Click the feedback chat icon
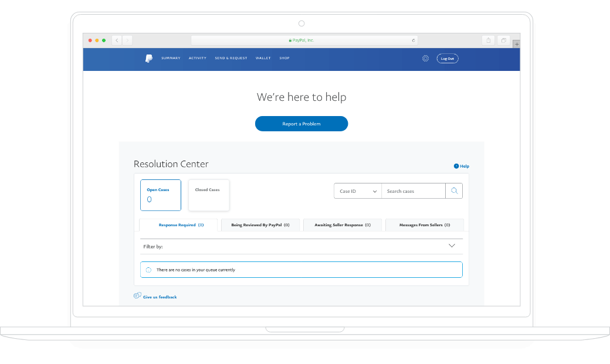Viewport: 610px width, 364px height. point(137,295)
